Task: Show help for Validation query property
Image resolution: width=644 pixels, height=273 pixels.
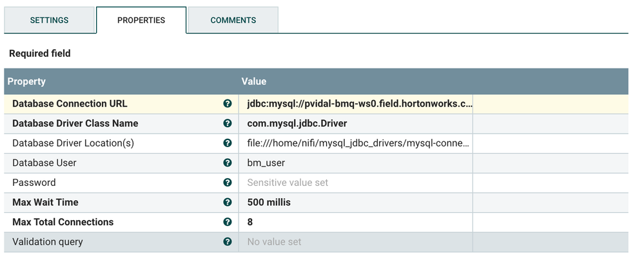Action: coord(228,242)
